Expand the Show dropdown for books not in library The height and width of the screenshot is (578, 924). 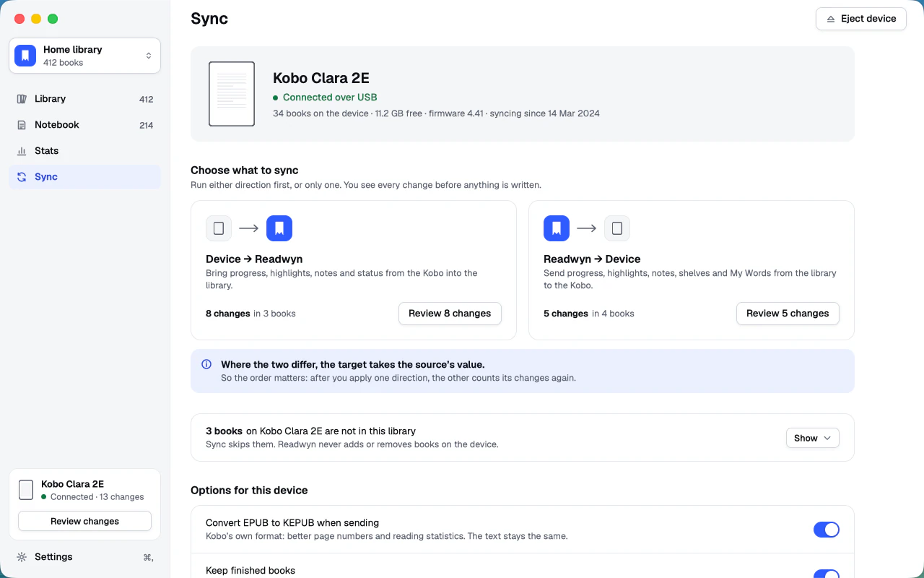[812, 438]
